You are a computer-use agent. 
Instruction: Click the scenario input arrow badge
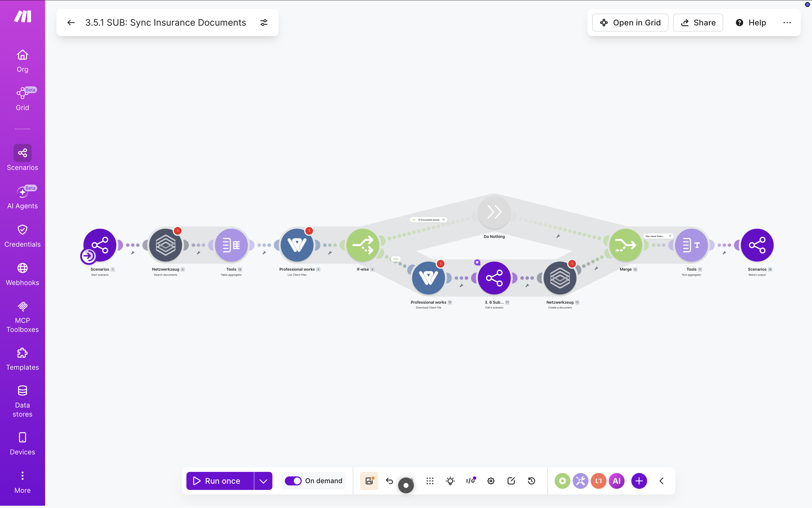(x=88, y=256)
